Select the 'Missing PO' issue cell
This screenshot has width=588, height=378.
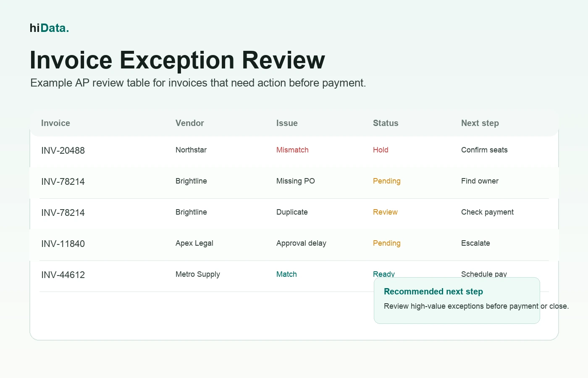pos(296,181)
